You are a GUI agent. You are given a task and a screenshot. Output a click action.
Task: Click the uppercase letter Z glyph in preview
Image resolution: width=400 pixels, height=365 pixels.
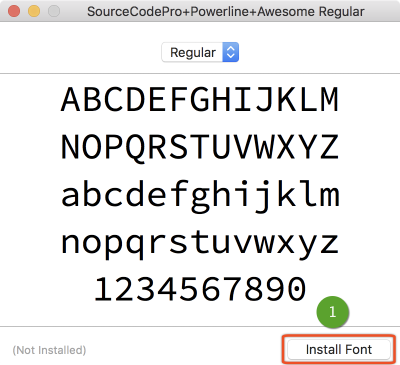330,147
